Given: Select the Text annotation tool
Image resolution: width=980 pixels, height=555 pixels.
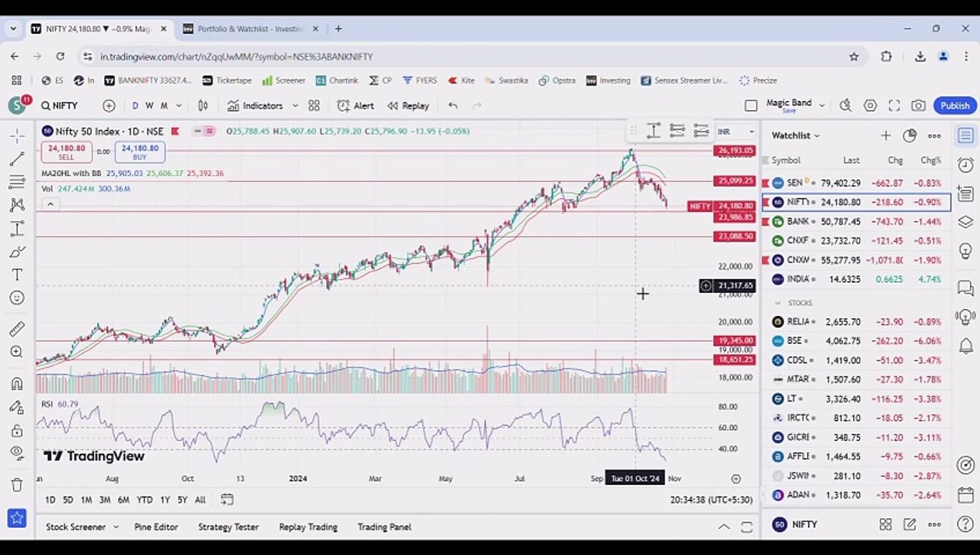Looking at the screenshot, I should (16, 274).
